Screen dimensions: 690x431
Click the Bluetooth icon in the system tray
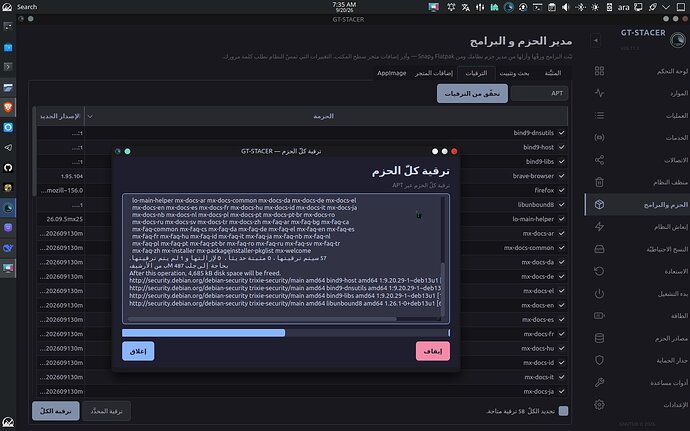[580, 7]
